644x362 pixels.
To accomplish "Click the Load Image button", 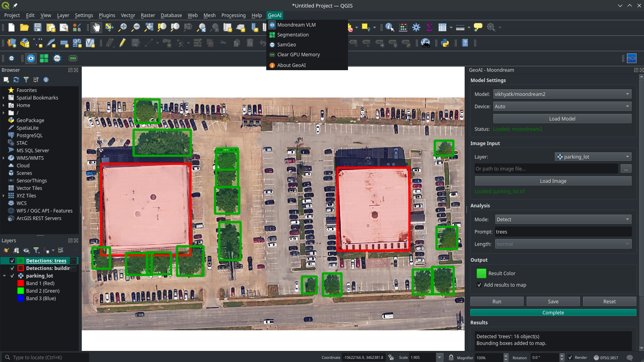I will 553,181.
